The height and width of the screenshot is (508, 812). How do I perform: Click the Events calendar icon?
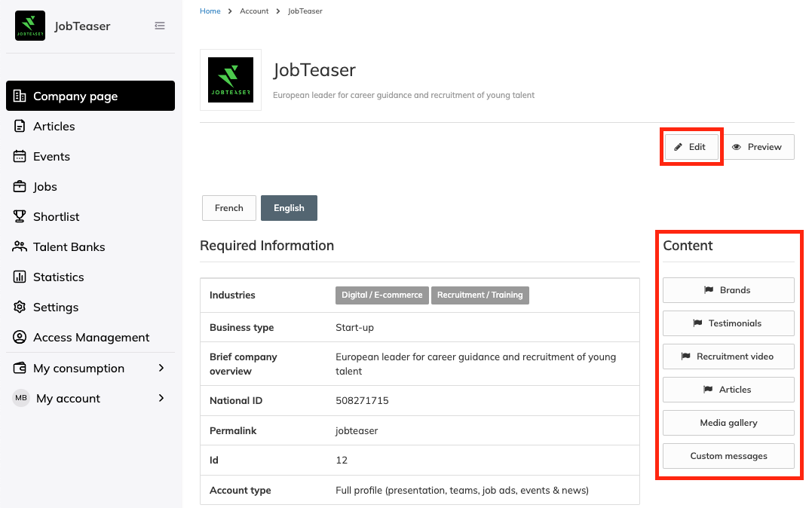[20, 156]
